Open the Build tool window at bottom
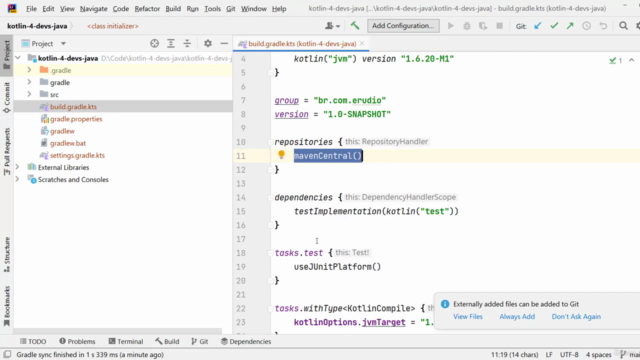The height and width of the screenshot is (360, 640). coord(167,341)
